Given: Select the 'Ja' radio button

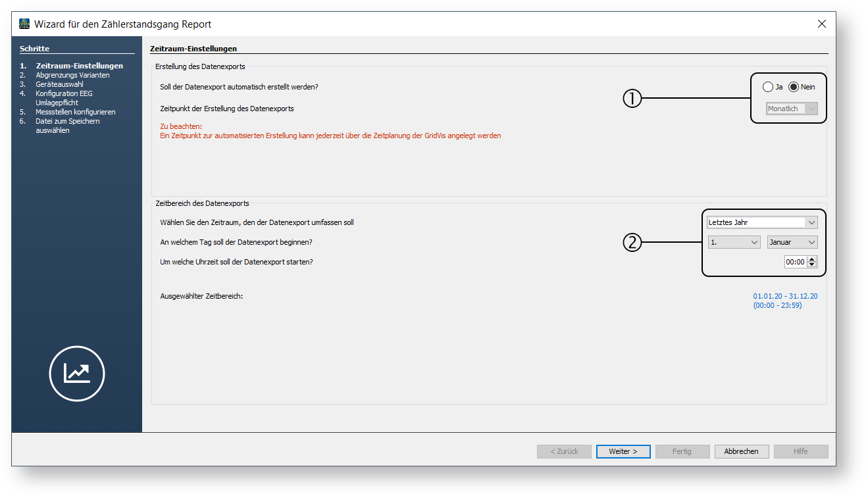Looking at the screenshot, I should (768, 87).
